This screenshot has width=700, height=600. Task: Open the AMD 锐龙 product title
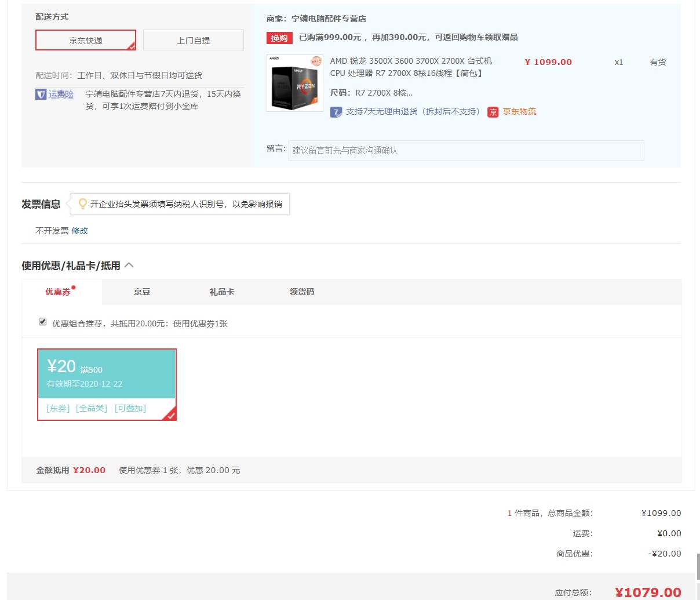pos(411,67)
